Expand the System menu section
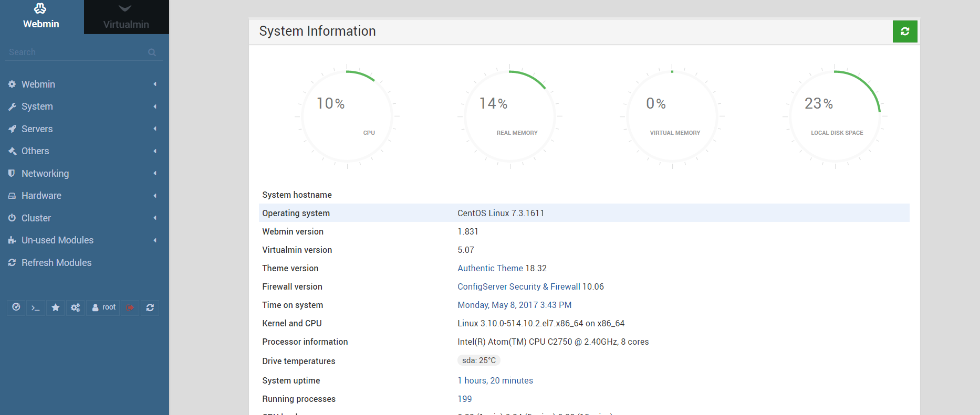The image size is (980, 415). [37, 107]
